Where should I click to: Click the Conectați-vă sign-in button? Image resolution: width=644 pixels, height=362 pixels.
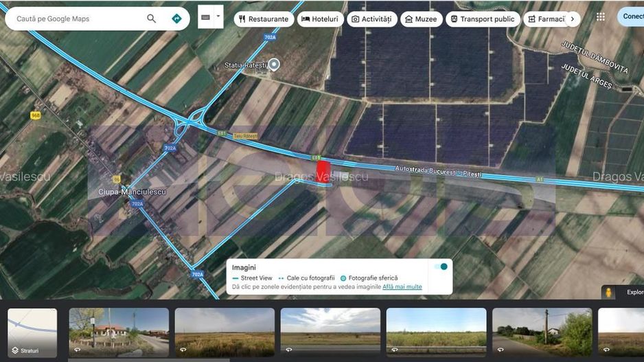pyautogui.click(x=631, y=16)
